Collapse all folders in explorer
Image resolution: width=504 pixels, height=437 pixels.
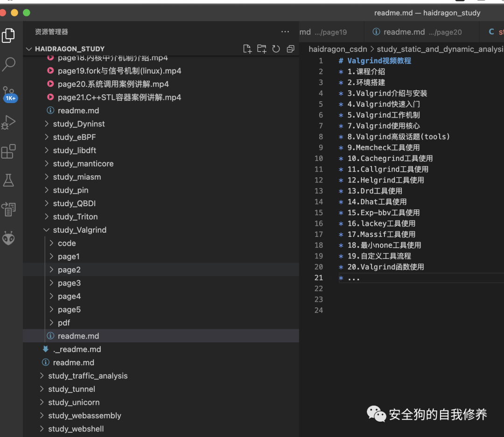[291, 49]
